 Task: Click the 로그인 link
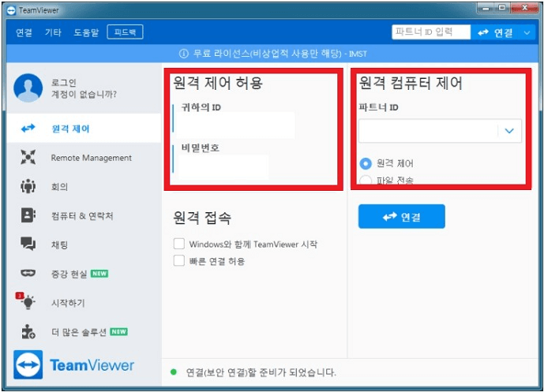click(x=63, y=83)
